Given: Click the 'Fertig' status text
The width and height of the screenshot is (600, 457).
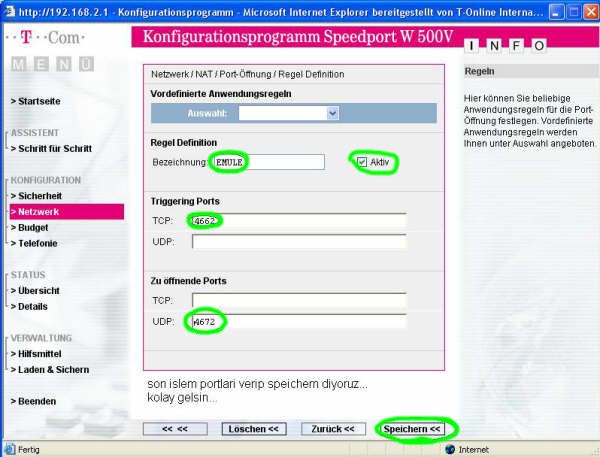Looking at the screenshot, I should click(29, 450).
